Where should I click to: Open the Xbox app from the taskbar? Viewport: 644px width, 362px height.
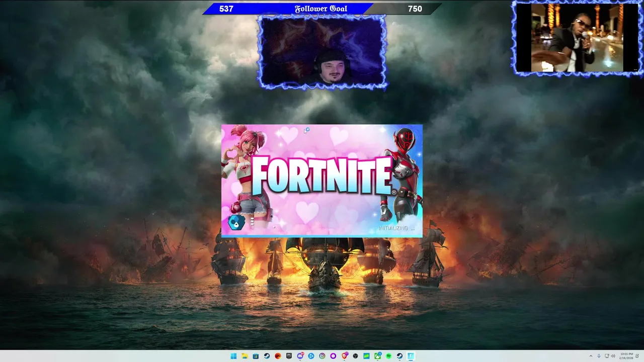(x=378, y=356)
